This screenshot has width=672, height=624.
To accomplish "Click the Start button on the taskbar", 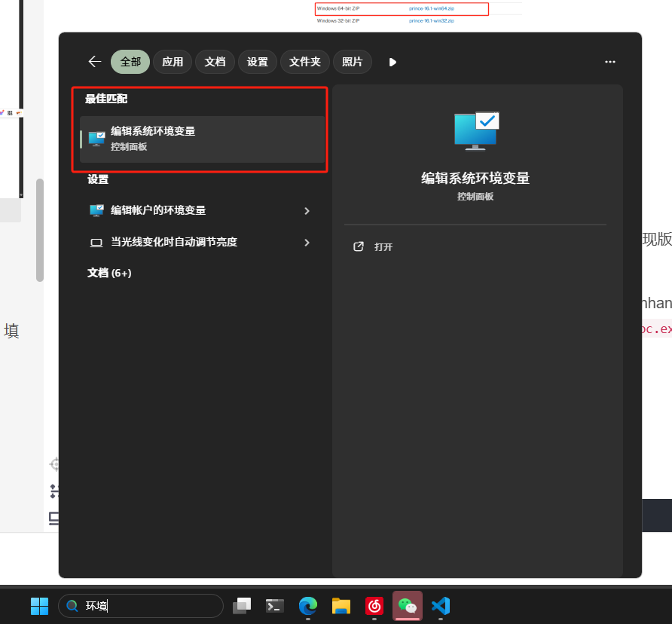I will (x=39, y=606).
